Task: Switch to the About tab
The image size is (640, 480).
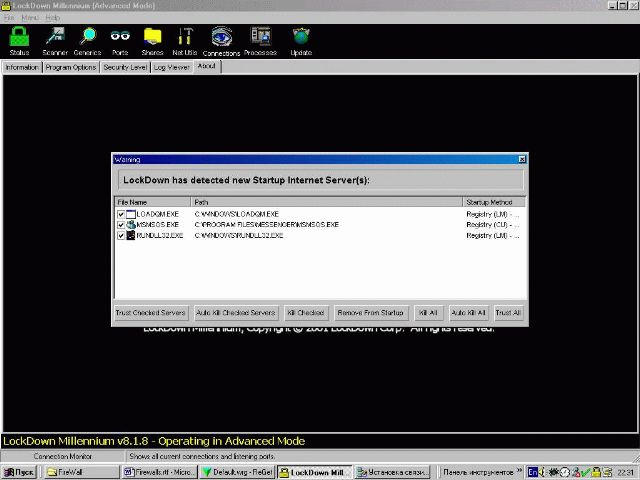Action: [207, 66]
